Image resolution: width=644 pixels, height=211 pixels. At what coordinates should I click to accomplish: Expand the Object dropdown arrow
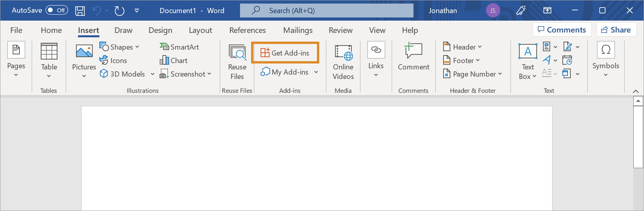578,74
